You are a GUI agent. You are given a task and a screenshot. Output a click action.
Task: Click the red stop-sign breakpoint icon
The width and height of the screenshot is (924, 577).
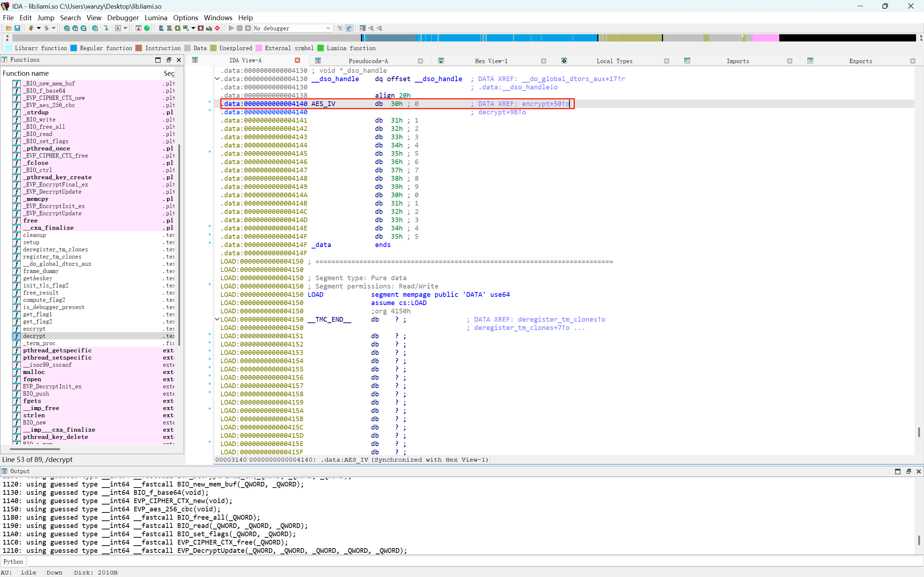pos(217,28)
